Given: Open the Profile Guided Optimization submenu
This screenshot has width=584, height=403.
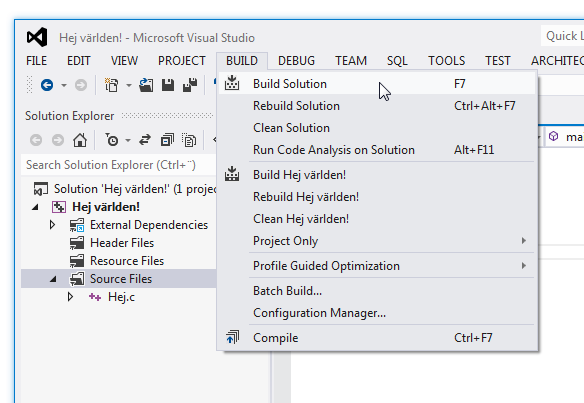Looking at the screenshot, I should [376, 266].
